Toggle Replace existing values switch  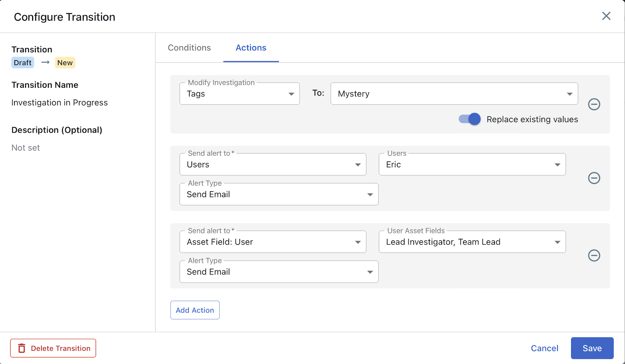click(x=470, y=119)
